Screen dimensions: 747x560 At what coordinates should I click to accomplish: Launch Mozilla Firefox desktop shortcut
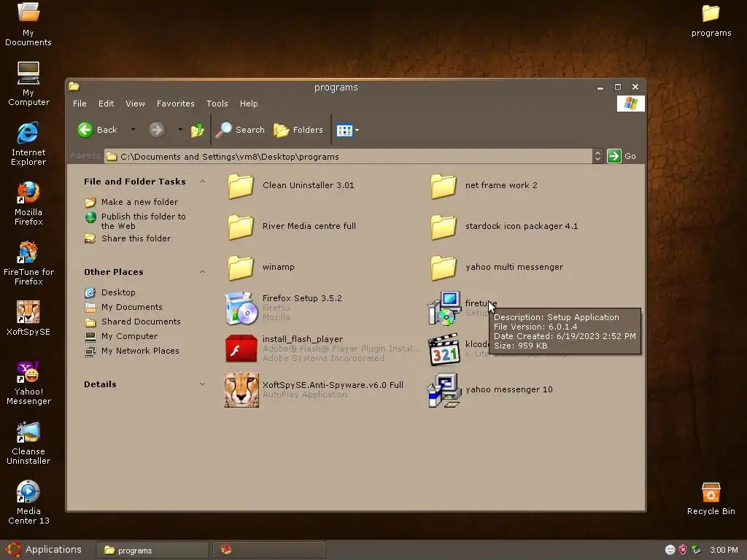(28, 203)
